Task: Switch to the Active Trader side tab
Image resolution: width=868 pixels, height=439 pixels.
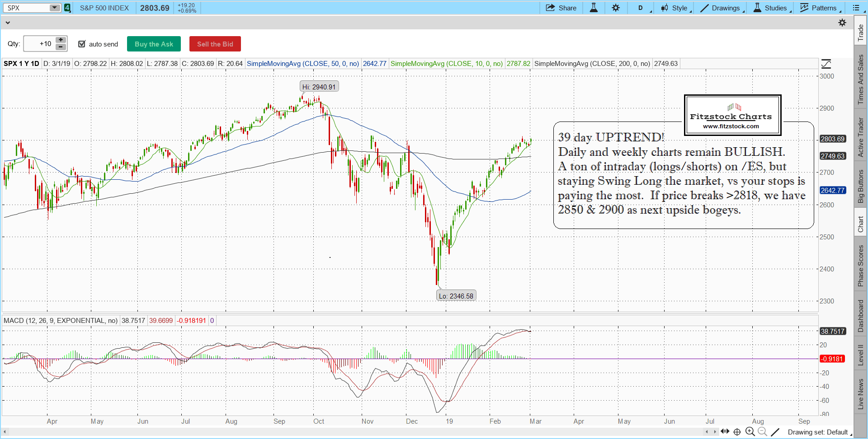Action: click(861, 137)
